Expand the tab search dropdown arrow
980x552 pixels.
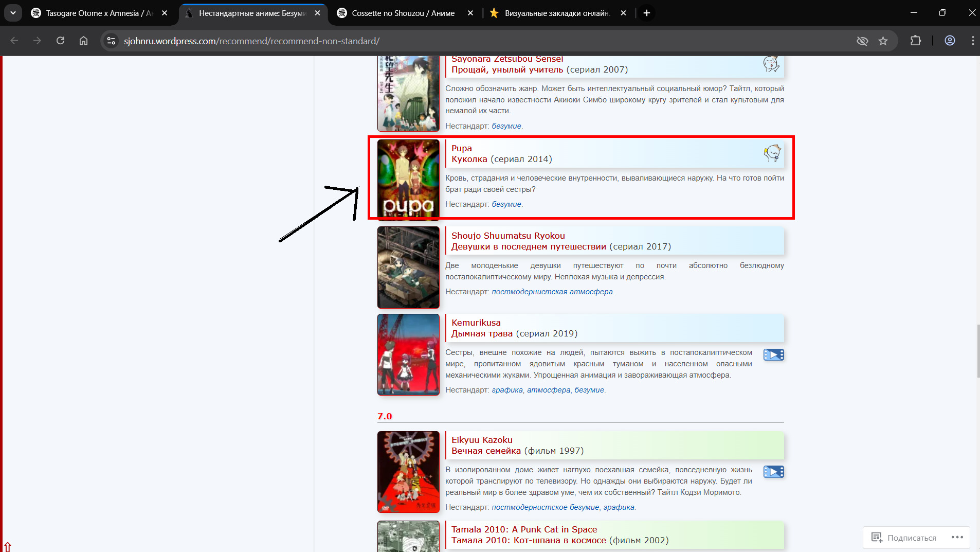[13, 13]
